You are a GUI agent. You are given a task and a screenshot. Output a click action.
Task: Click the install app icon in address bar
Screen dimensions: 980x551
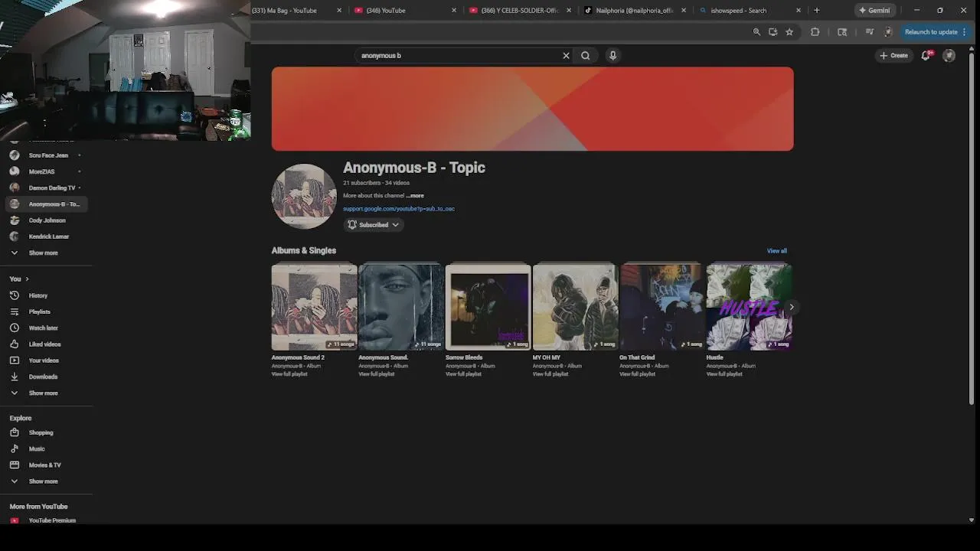pyautogui.click(x=773, y=32)
